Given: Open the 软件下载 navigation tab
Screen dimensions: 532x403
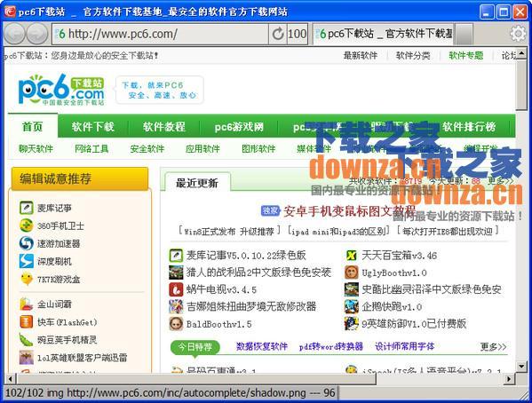Looking at the screenshot, I should (x=92, y=127).
